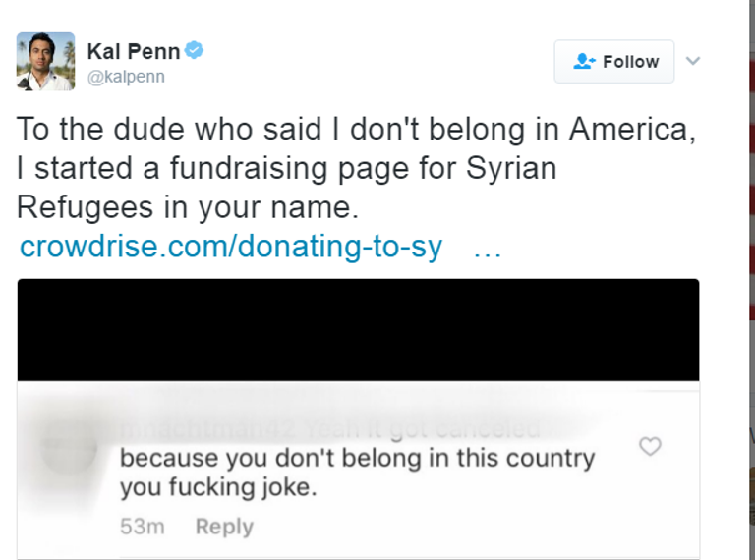Image resolution: width=755 pixels, height=560 pixels.
Task: Reply to the Instagram comment
Action: point(224,527)
